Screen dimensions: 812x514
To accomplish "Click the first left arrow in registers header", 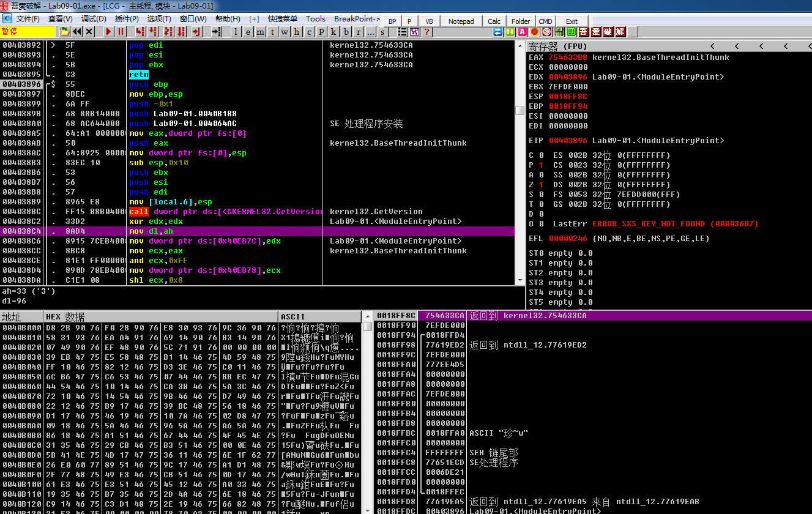I will (x=712, y=47).
